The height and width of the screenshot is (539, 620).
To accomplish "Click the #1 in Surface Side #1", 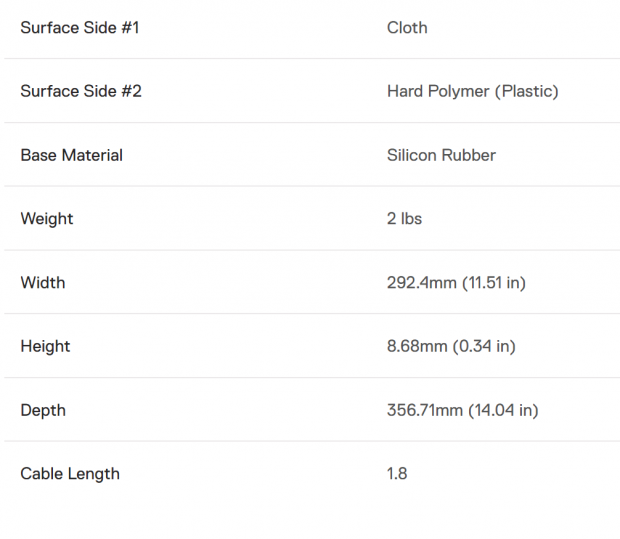I will click(x=130, y=28).
